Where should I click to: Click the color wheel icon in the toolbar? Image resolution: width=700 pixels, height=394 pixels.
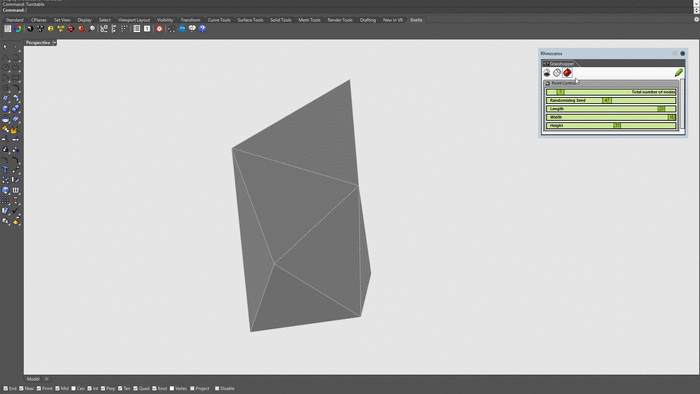click(18, 29)
